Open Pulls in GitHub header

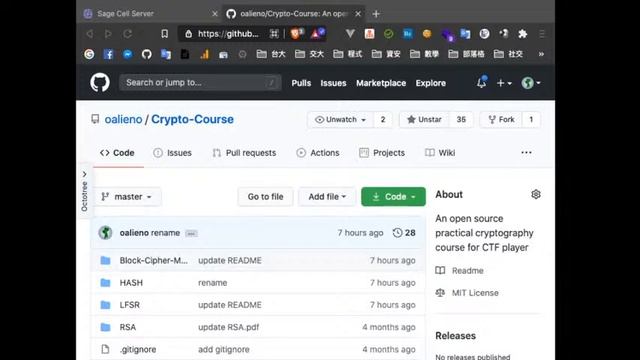(301, 83)
